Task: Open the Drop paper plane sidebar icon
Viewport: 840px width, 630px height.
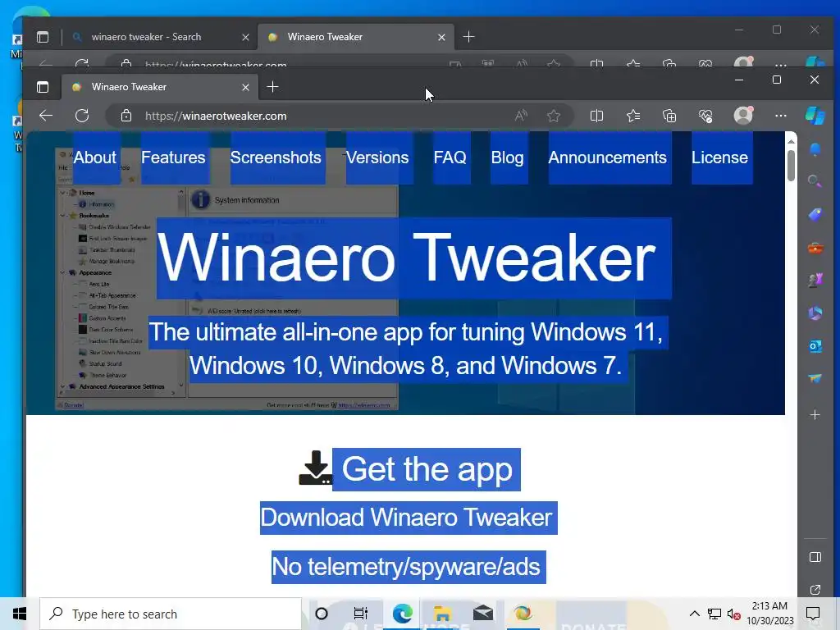Action: point(815,379)
